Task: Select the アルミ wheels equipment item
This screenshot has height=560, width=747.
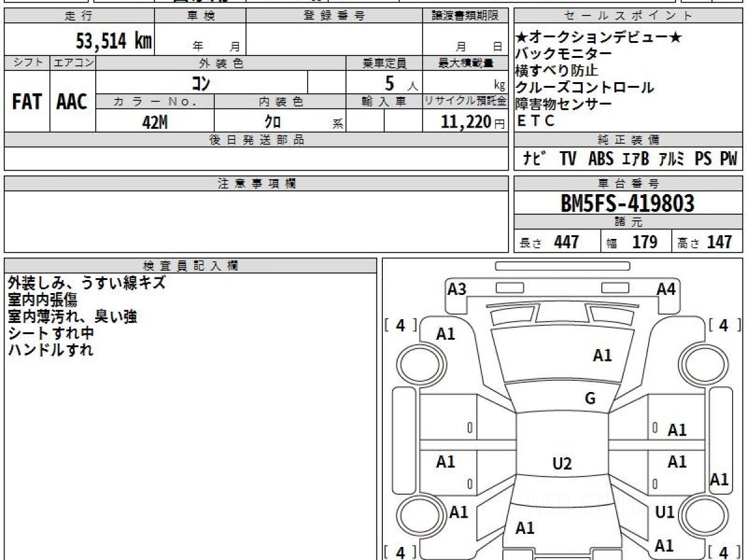Action: (x=672, y=159)
